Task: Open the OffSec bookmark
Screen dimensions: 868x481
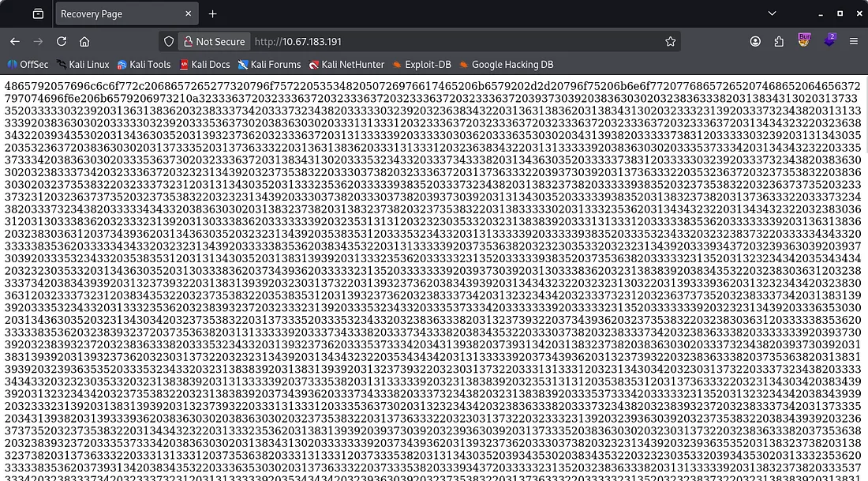Action: pyautogui.click(x=28, y=65)
